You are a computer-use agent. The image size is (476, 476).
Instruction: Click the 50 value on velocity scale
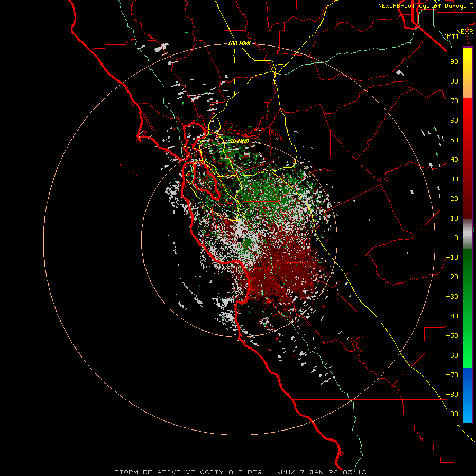point(454,140)
